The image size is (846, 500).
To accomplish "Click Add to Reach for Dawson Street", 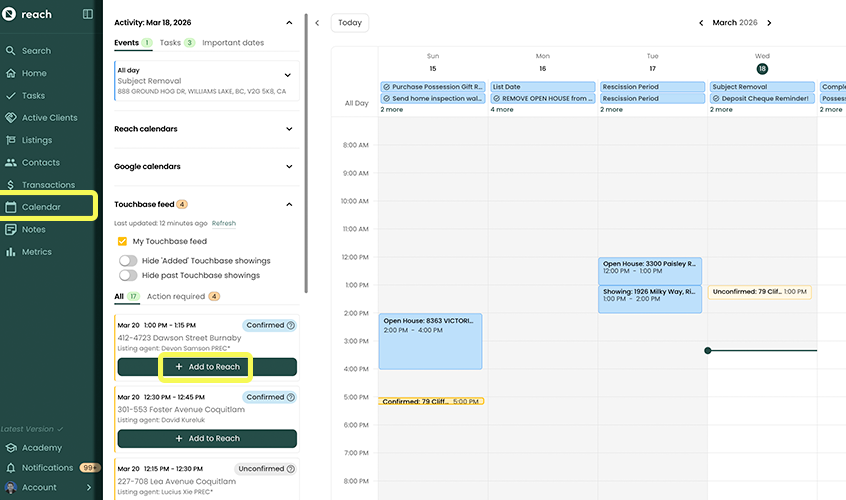I will [207, 367].
